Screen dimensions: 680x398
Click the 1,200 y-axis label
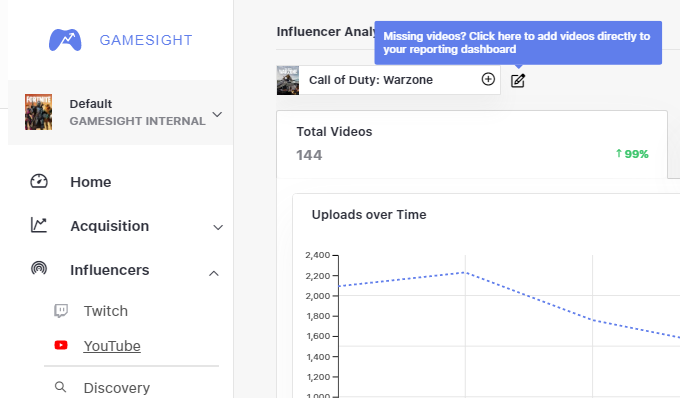coord(318,377)
